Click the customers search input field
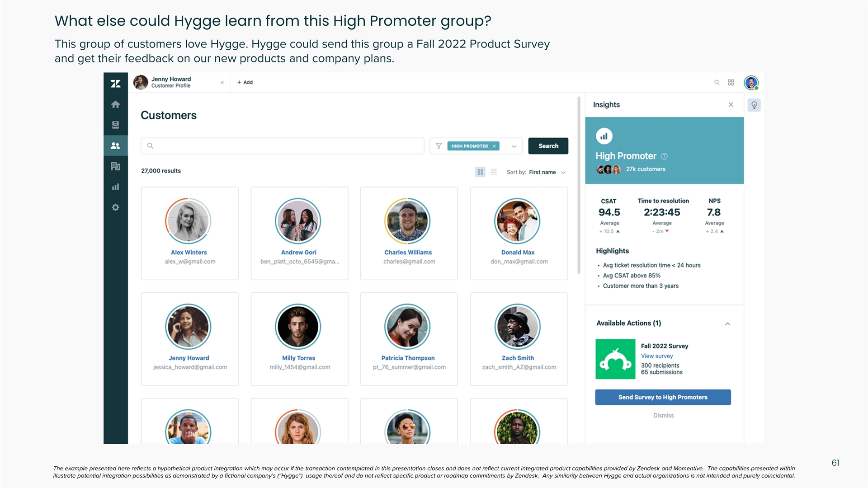This screenshot has width=868, height=488. click(x=283, y=146)
